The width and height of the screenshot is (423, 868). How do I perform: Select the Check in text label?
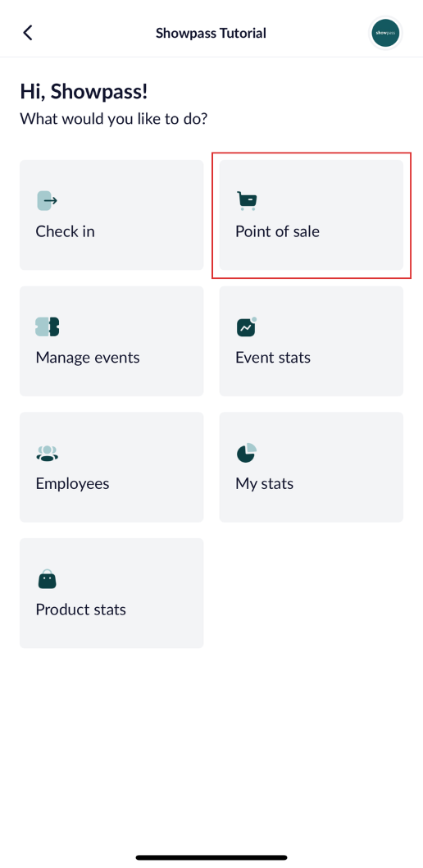click(x=66, y=231)
